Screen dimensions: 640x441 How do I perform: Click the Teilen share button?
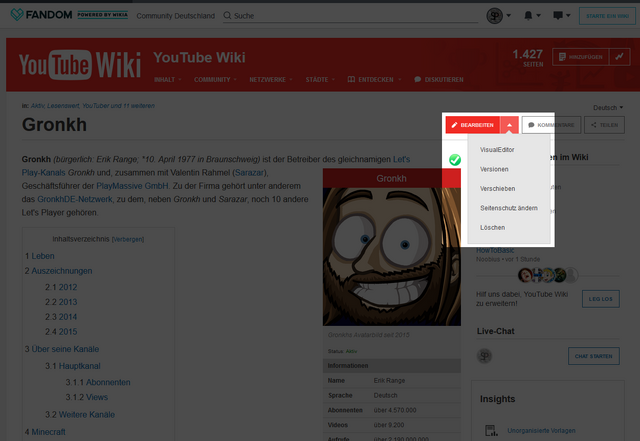pyautogui.click(x=604, y=125)
